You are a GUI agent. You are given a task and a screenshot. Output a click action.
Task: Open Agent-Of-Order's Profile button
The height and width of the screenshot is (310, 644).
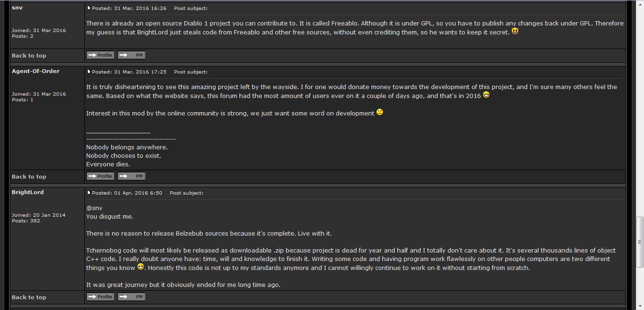pos(100,176)
